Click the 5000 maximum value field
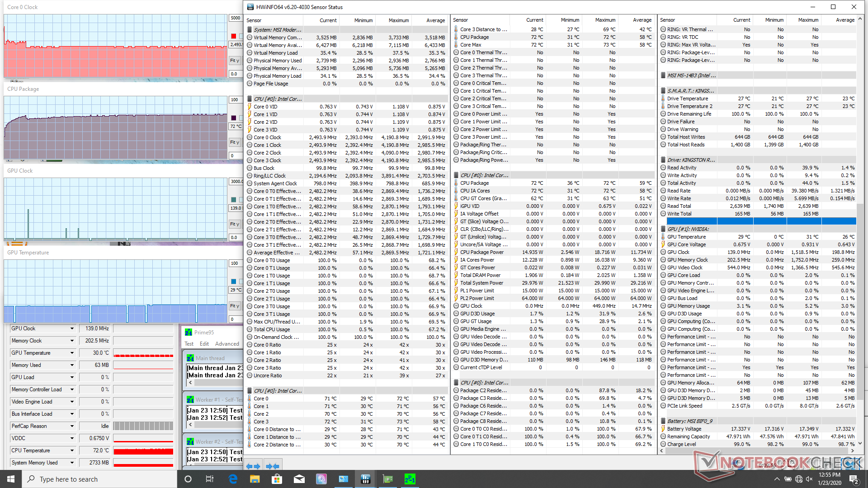The height and width of the screenshot is (488, 868). (236, 18)
